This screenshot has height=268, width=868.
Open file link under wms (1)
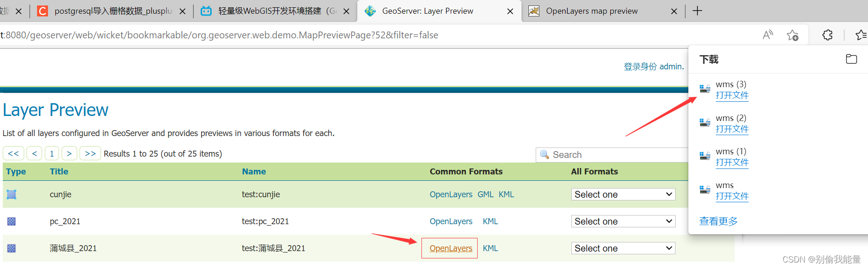[x=732, y=163]
